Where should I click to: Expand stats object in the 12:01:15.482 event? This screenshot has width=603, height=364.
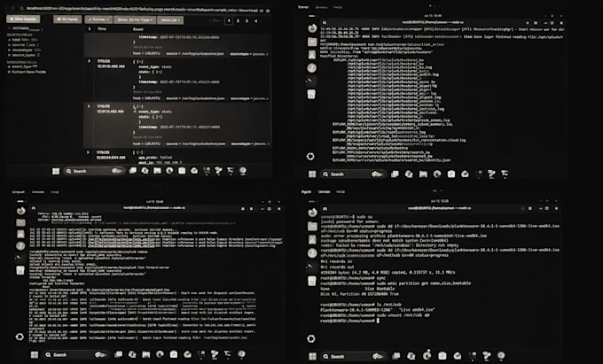click(159, 117)
